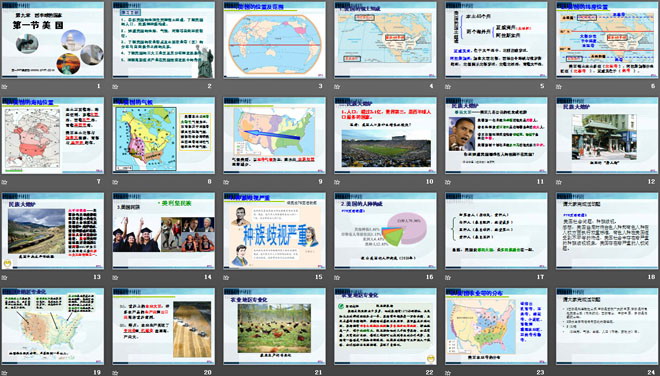Select slide 3 world map thumbnail
This screenshot has width=660, height=376.
coord(274,40)
